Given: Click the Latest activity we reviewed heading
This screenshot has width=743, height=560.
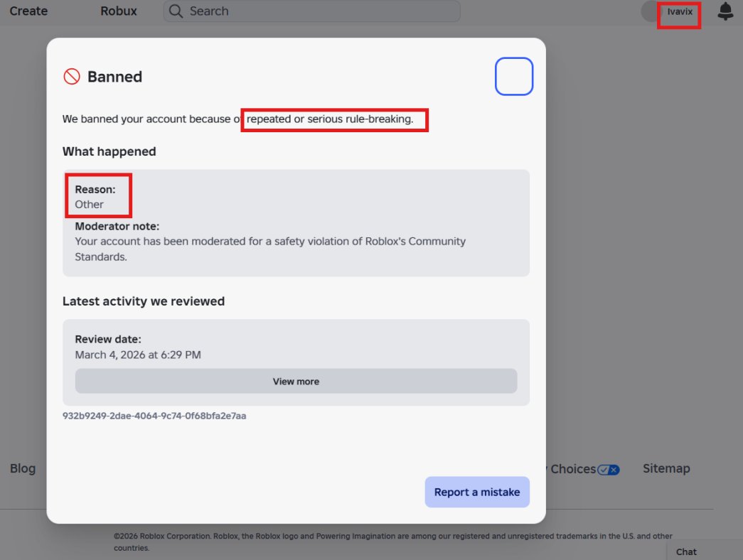Looking at the screenshot, I should (x=144, y=301).
